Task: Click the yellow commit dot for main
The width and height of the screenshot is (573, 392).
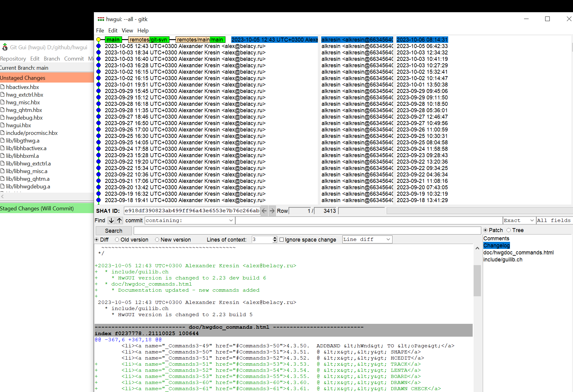Action: 99,40
